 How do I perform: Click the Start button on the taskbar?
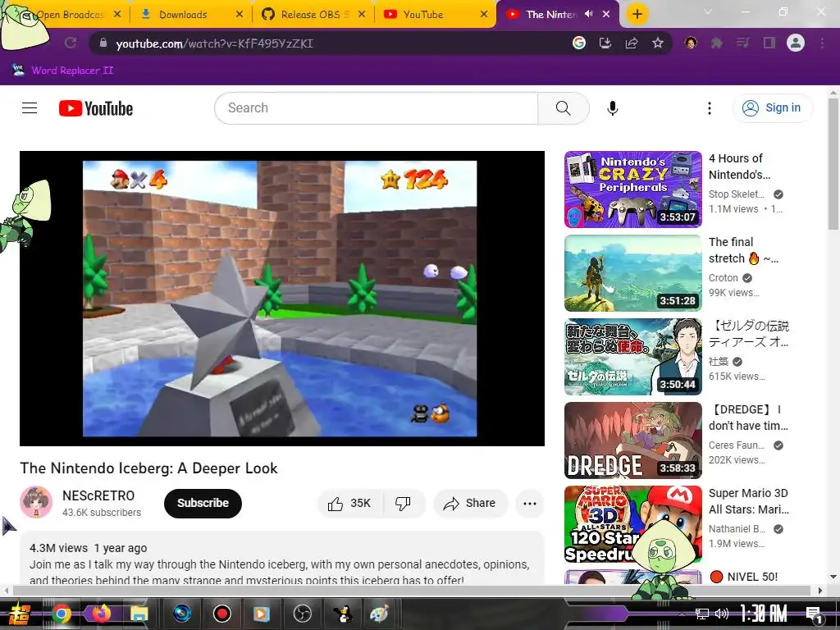click(20, 614)
